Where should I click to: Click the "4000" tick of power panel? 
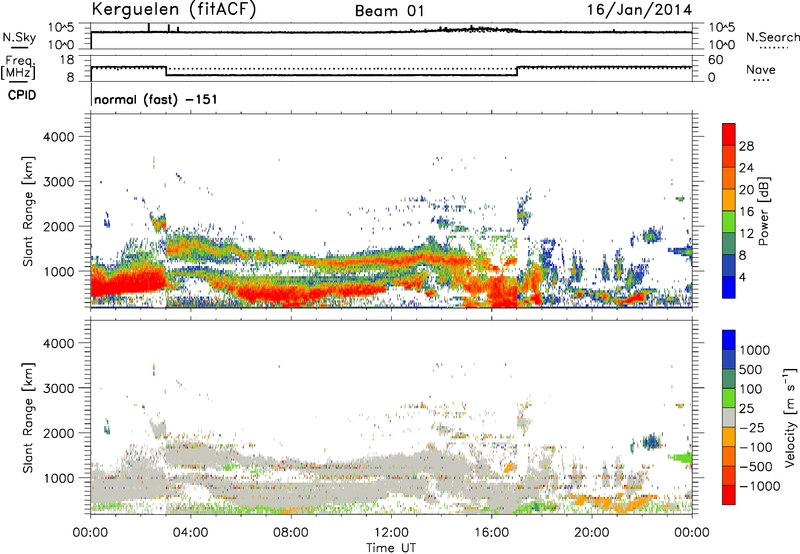[58, 137]
